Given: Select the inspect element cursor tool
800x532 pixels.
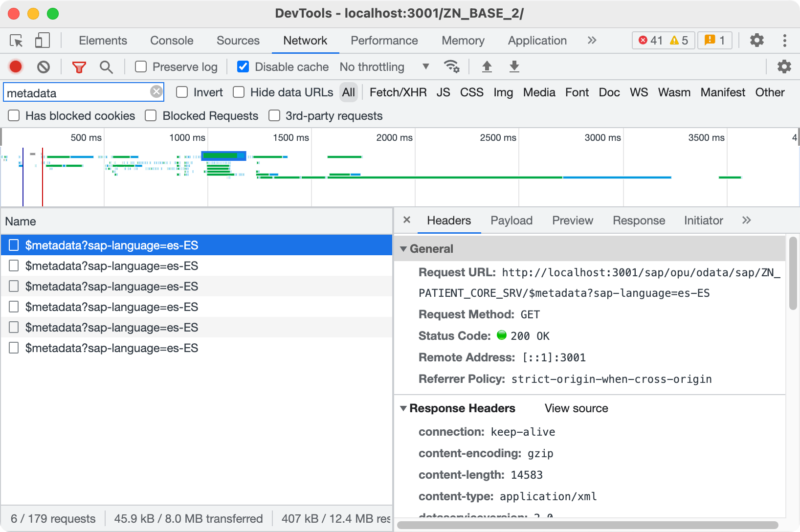Looking at the screenshot, I should [x=16, y=41].
